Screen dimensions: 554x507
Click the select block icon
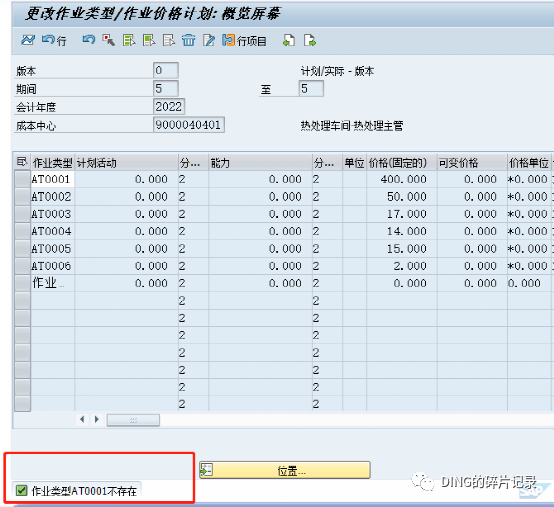pos(149,40)
